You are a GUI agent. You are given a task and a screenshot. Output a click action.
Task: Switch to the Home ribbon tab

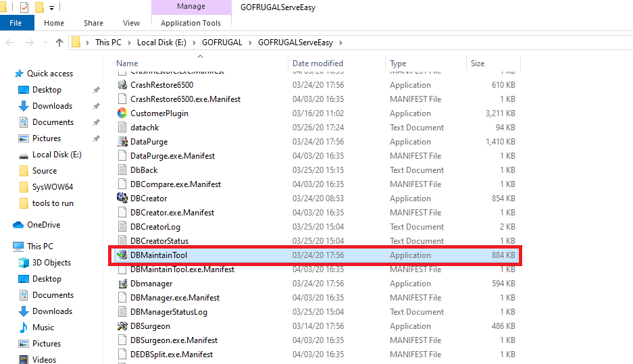pos(54,23)
